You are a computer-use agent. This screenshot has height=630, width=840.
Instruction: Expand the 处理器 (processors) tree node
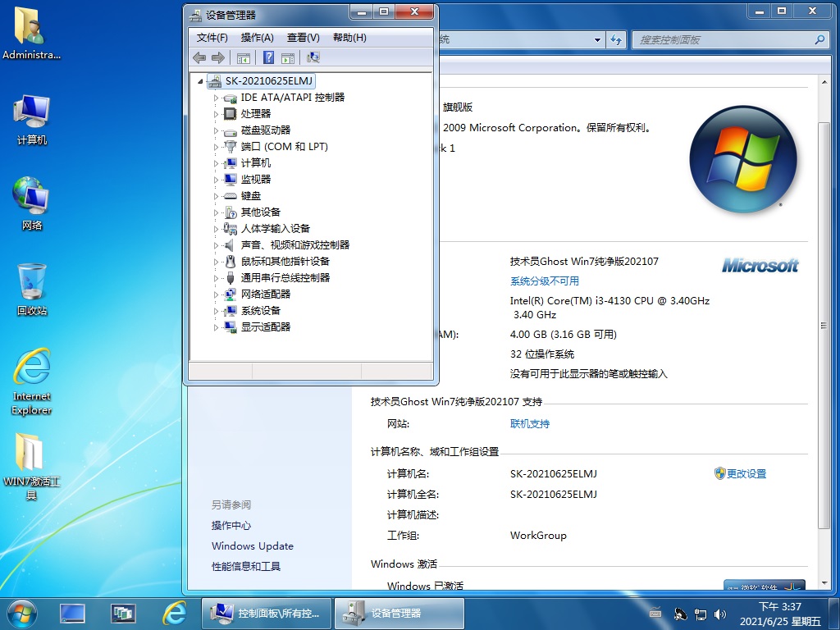tap(217, 114)
